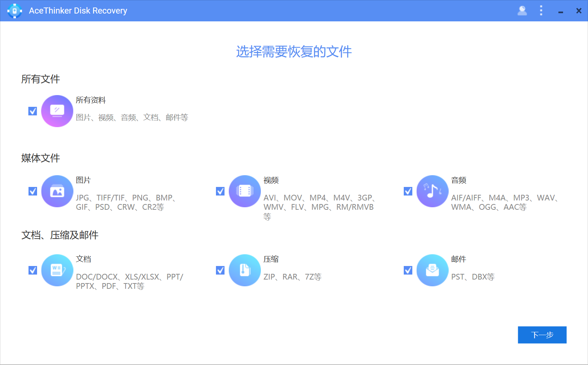Click the AceThinker Disk Recovery title text
This screenshot has height=365, width=588.
78,11
